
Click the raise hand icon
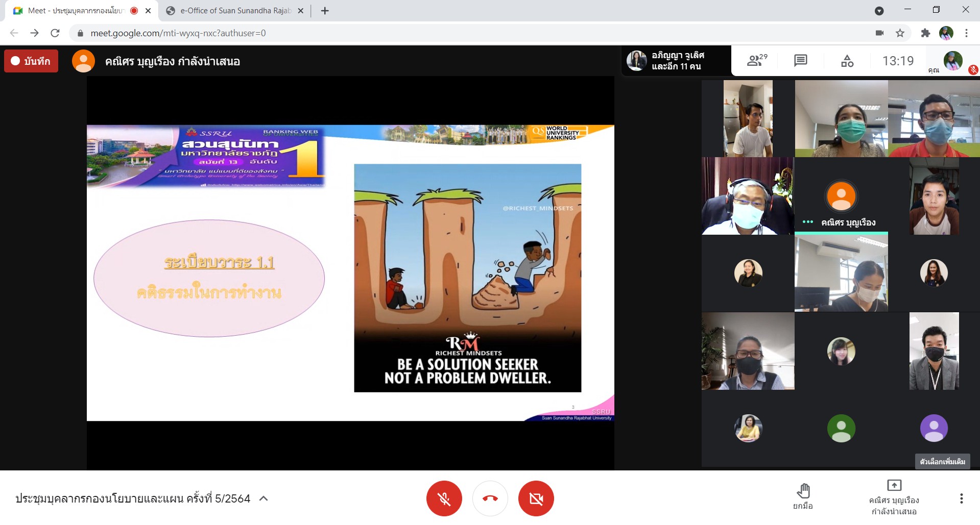point(803,492)
